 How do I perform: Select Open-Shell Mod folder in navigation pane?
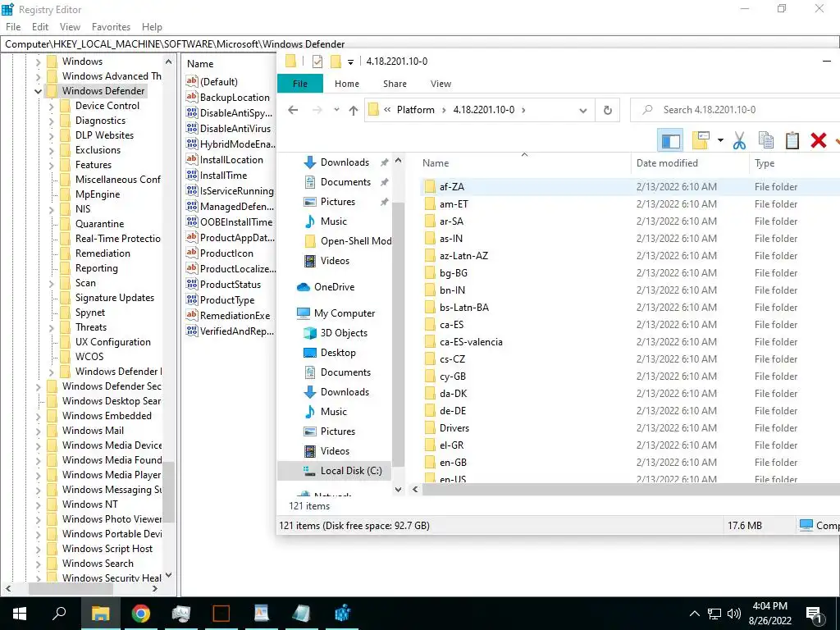348,241
